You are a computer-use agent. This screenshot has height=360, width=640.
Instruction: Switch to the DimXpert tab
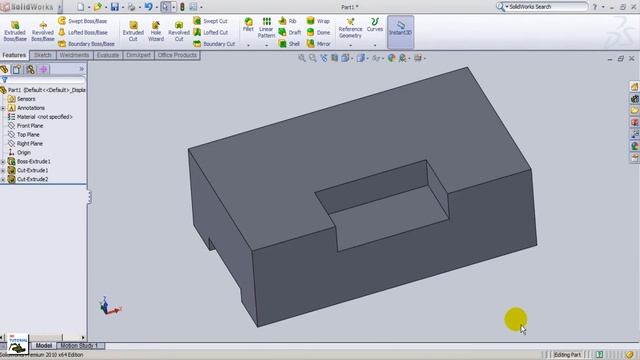(x=138, y=55)
